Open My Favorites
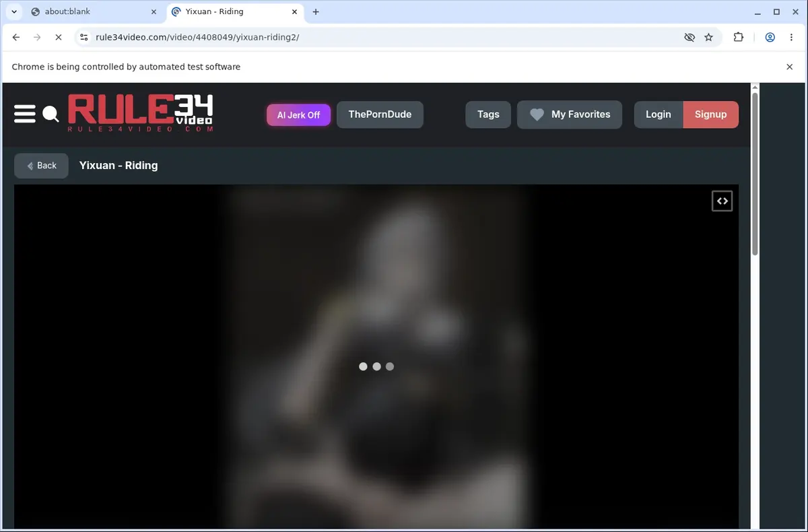The height and width of the screenshot is (532, 808). tap(570, 114)
